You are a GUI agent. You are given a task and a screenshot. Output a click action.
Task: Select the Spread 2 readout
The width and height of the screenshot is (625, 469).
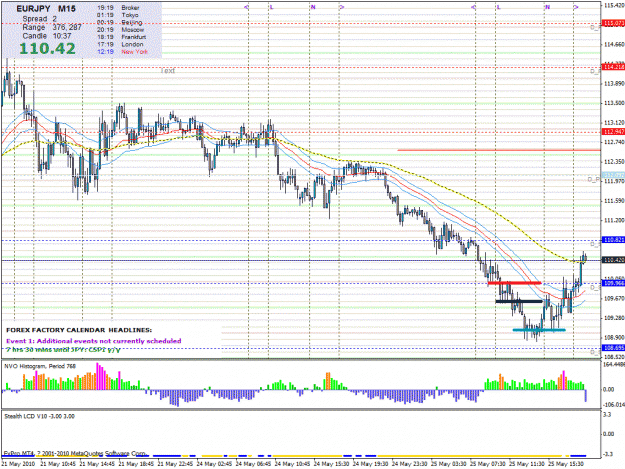click(39, 19)
